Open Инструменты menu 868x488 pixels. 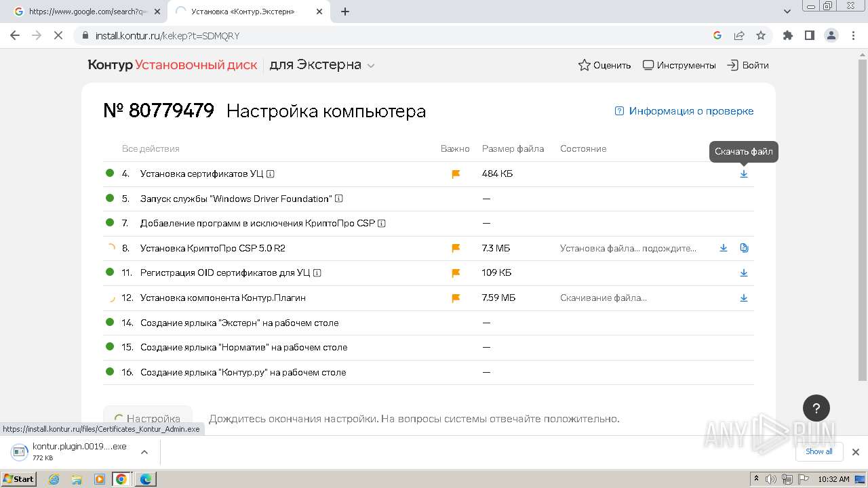(679, 65)
